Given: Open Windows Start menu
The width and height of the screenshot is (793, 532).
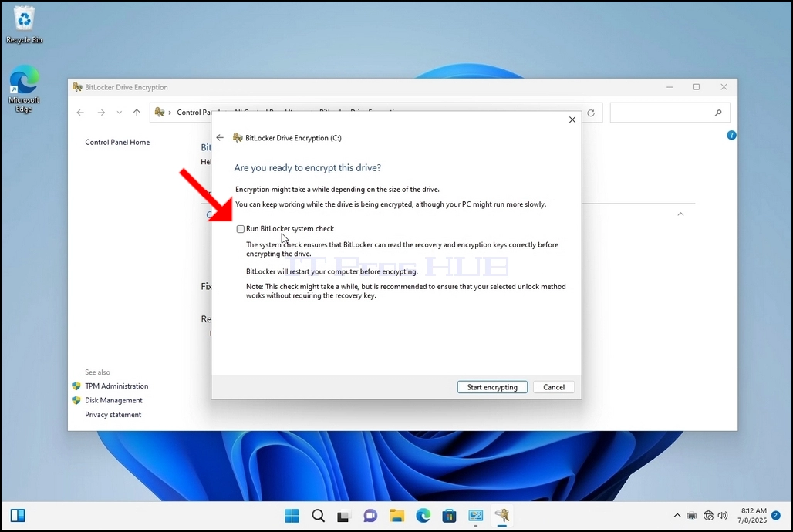Looking at the screenshot, I should (292, 516).
